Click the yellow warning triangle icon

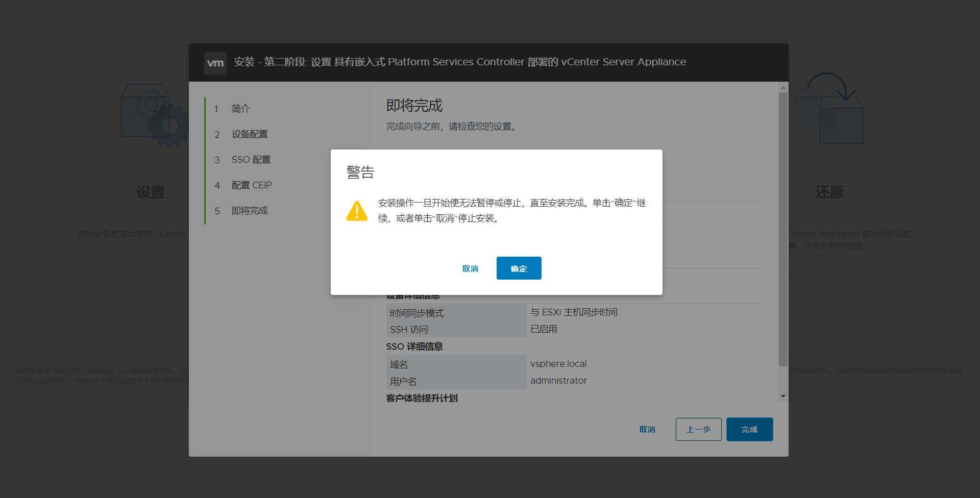[357, 211]
